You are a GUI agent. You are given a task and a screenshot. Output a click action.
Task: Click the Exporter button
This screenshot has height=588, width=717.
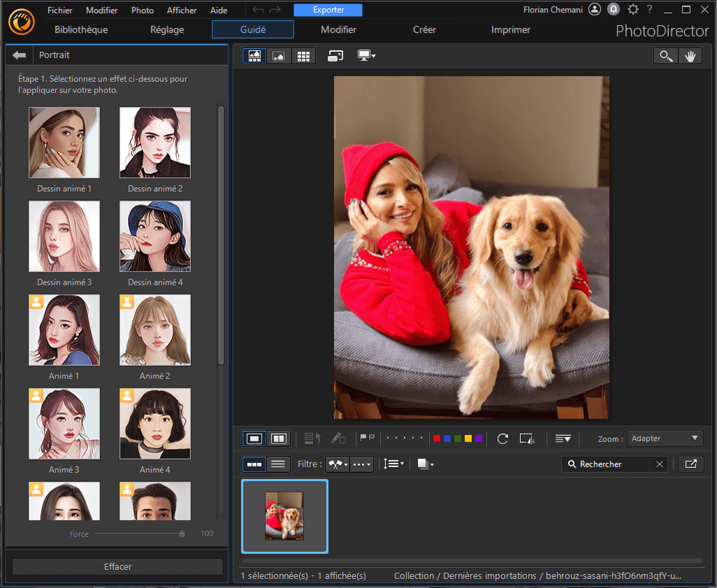[x=328, y=10]
